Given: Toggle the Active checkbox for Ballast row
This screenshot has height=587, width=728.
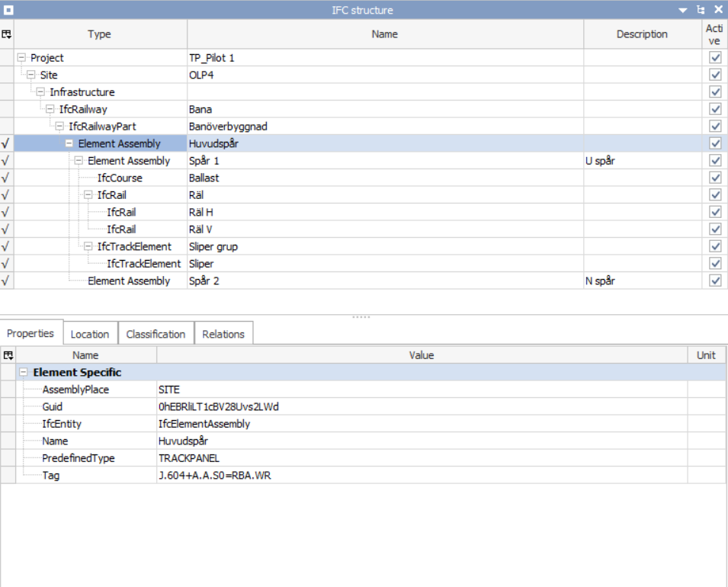Looking at the screenshot, I should click(715, 178).
